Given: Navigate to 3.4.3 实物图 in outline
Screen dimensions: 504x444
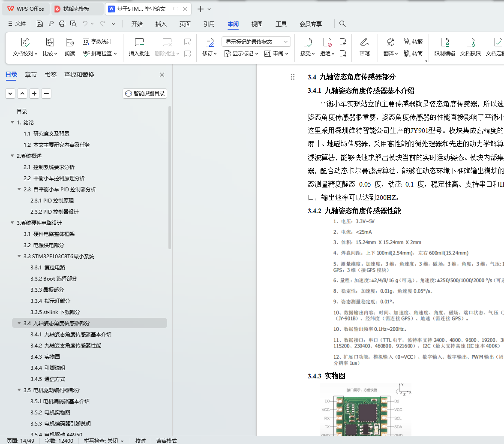Looking at the screenshot, I should click(x=45, y=356).
